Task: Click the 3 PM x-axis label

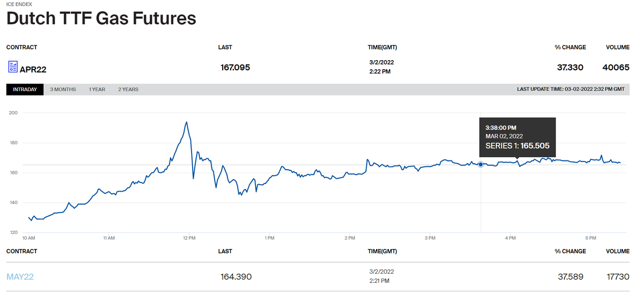Action: coord(429,238)
